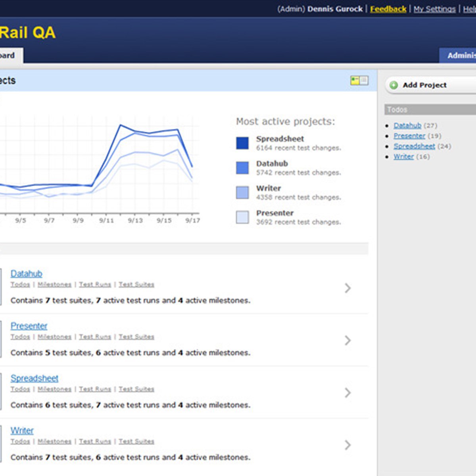Click the 'Most active projects:' heading
476x476 pixels.
click(286, 121)
